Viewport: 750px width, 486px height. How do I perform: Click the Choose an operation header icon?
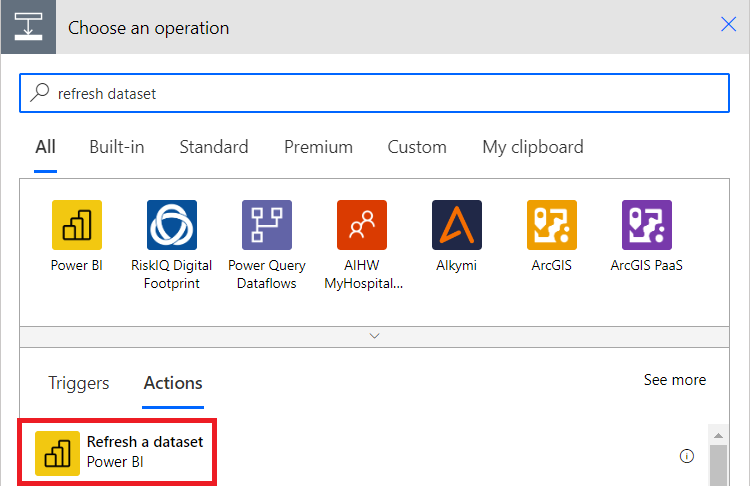28,27
